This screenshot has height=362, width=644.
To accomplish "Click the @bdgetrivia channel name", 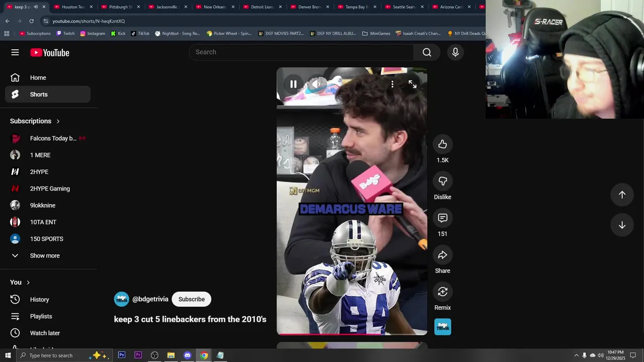I will tap(150, 299).
